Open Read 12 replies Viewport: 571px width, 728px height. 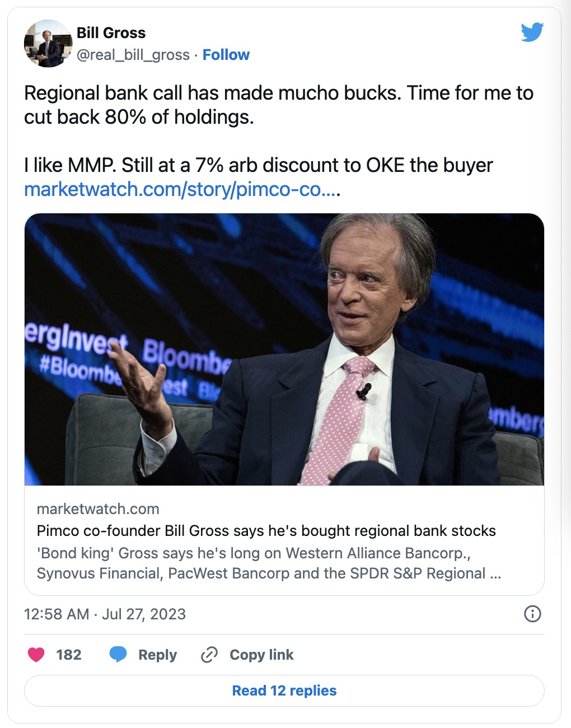pos(284,690)
